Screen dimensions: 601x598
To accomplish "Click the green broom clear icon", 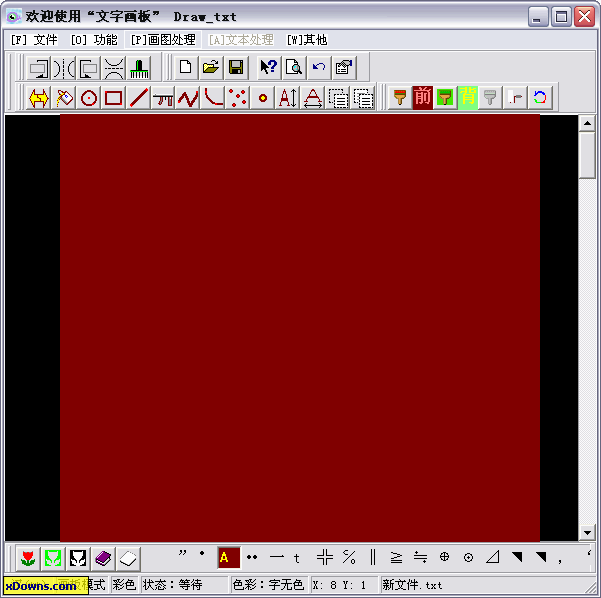I will pyautogui.click(x=139, y=68).
